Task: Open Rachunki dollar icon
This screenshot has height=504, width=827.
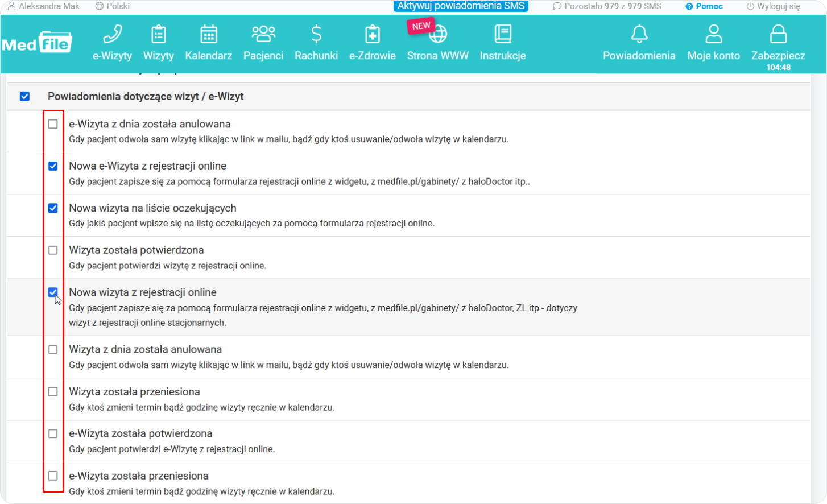Action: pyautogui.click(x=316, y=35)
